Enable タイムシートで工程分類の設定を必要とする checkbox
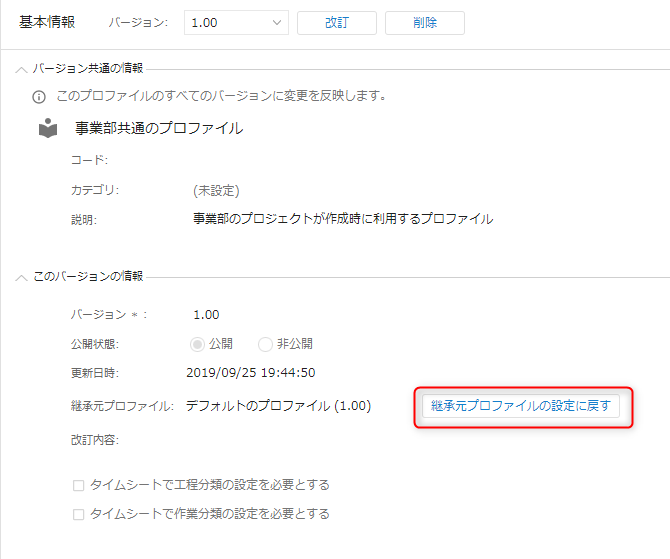670x559 pixels. [79, 485]
